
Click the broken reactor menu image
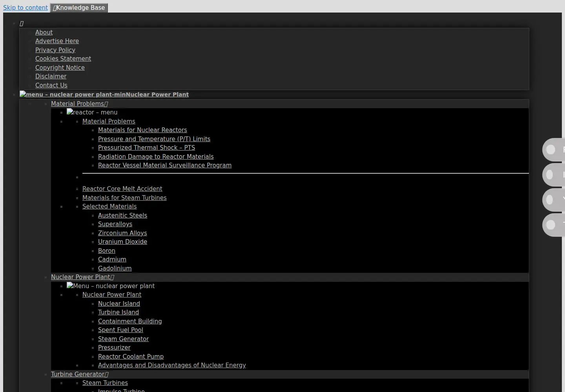(92, 113)
